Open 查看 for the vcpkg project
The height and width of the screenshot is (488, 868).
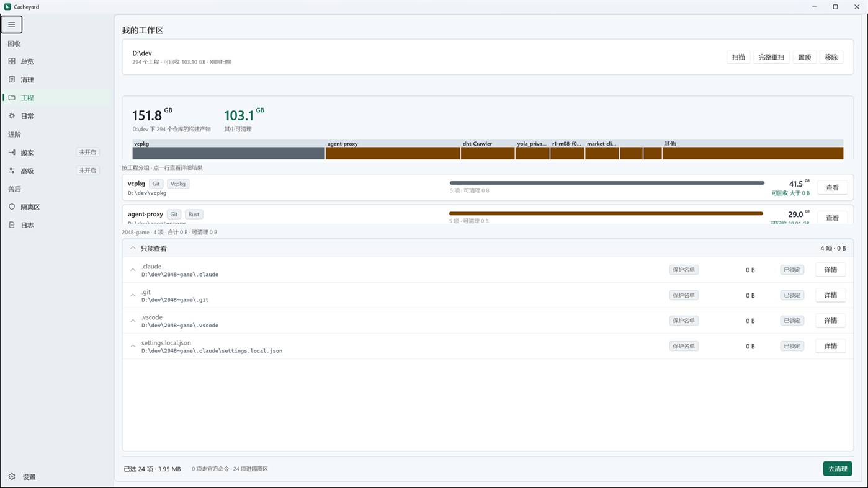click(832, 187)
